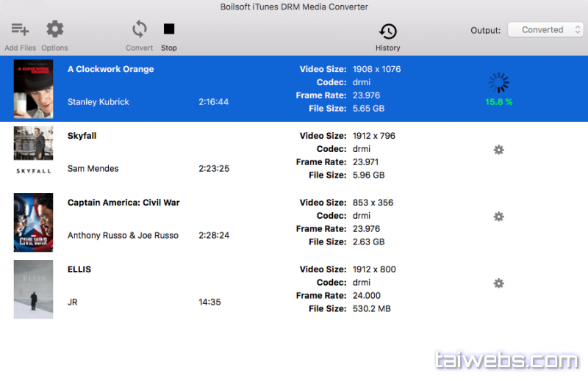The image size is (588, 381).
Task: Open the Options gear in toolbar
Action: tap(54, 29)
